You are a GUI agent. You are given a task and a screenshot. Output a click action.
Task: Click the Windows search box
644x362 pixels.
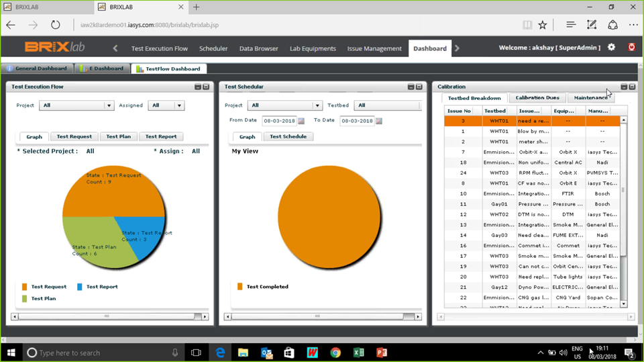[x=103, y=353]
